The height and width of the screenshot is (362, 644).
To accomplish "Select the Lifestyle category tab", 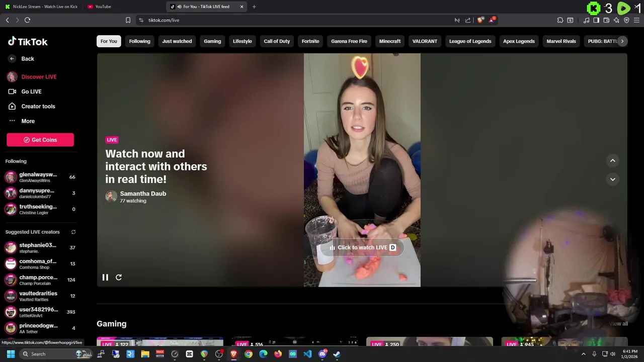I will (242, 41).
